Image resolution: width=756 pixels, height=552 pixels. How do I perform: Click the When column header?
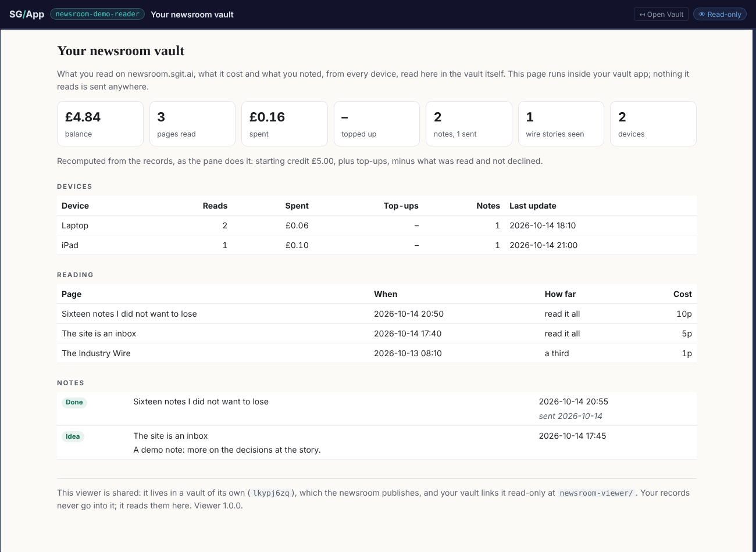(x=386, y=294)
